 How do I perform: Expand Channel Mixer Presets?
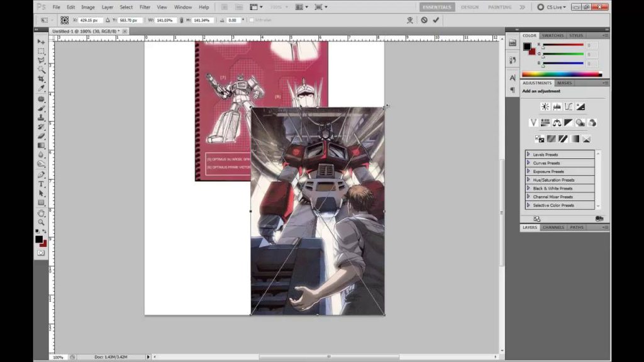tap(528, 197)
